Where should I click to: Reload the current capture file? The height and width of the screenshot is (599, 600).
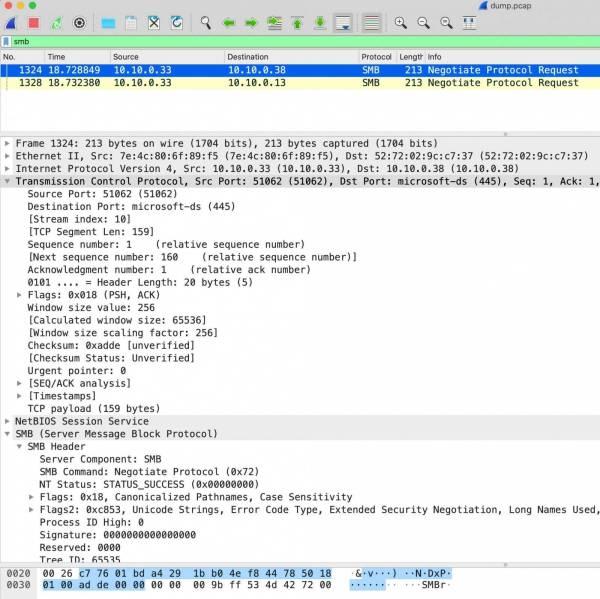coord(177,21)
